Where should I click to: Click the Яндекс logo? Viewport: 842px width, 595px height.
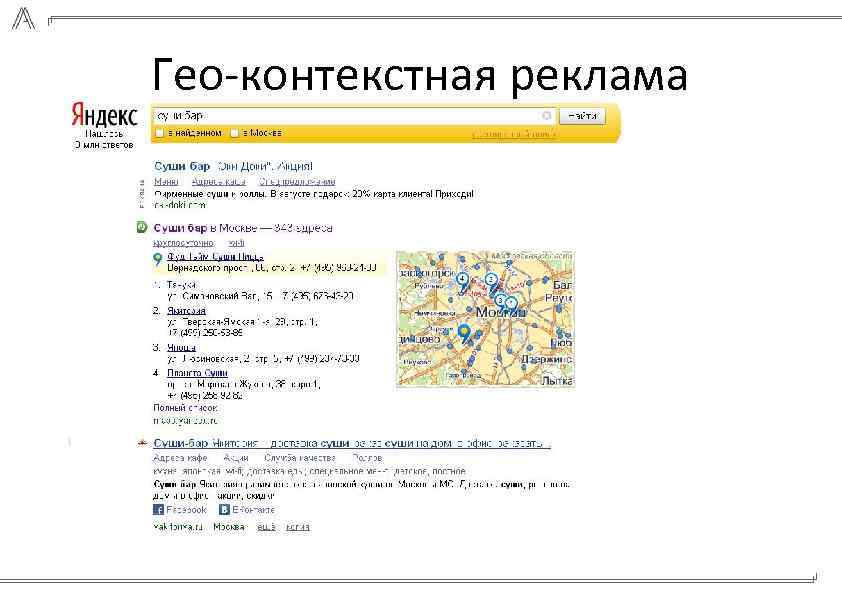tap(105, 114)
